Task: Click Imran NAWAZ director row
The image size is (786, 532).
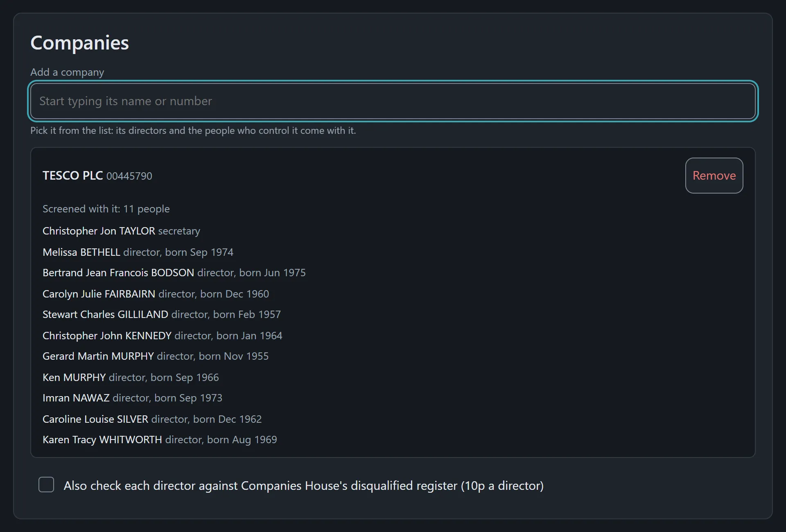Action: pyautogui.click(x=132, y=398)
